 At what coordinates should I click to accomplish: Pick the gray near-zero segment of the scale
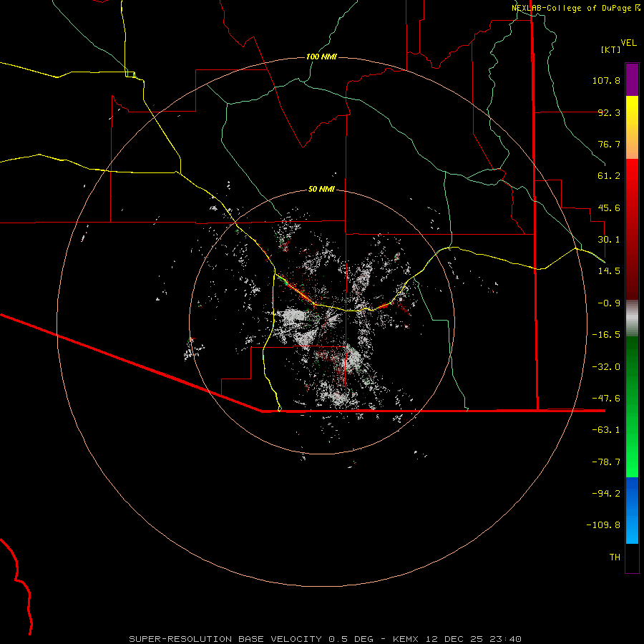tap(632, 318)
